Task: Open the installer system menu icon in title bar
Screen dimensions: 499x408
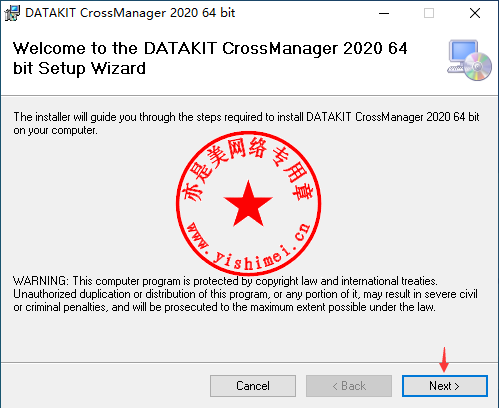Action: click(x=12, y=13)
